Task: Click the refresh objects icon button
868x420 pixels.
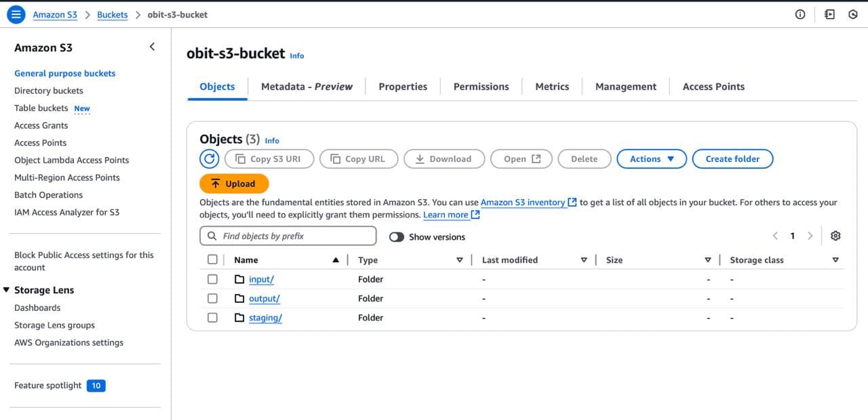Action: (210, 159)
